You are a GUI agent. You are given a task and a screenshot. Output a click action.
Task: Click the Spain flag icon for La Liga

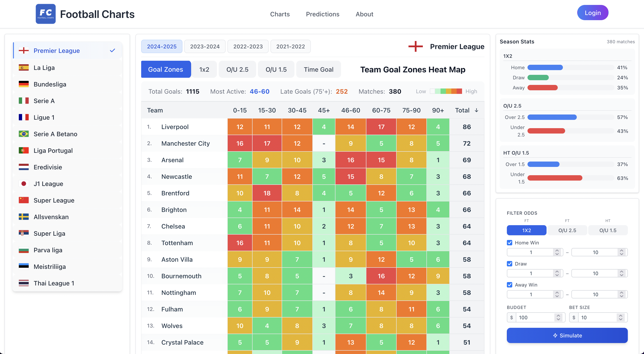click(x=24, y=67)
